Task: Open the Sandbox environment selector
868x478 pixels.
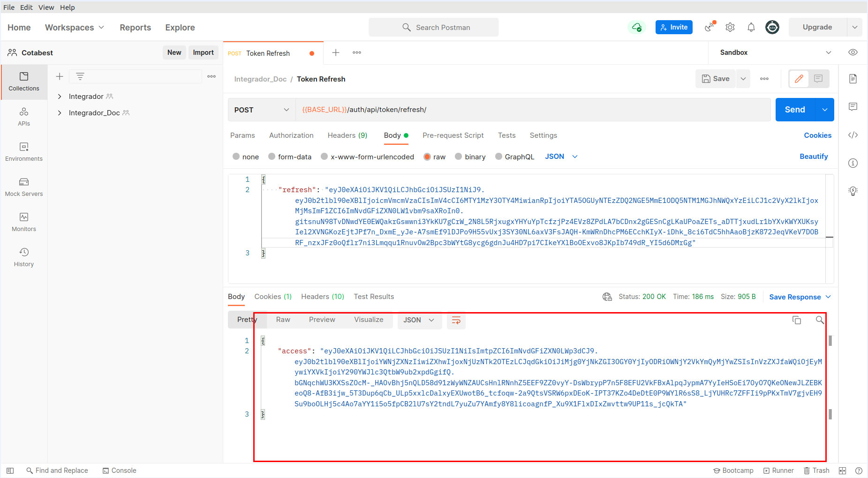Action: [x=776, y=52]
